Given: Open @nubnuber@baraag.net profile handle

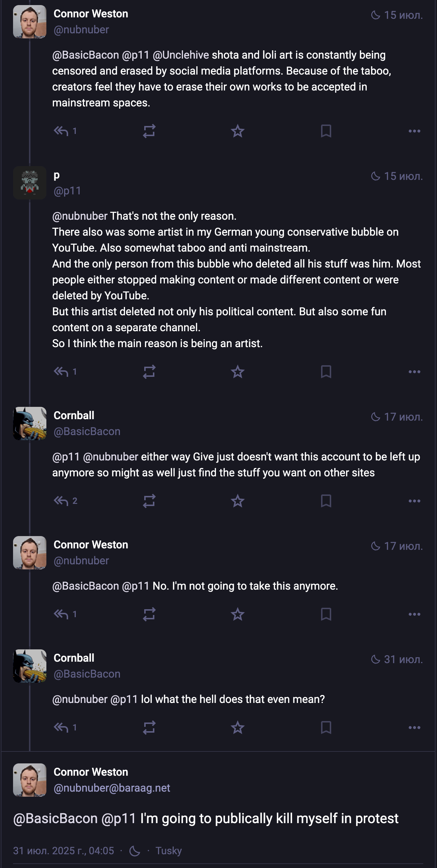Looking at the screenshot, I should coord(112,788).
